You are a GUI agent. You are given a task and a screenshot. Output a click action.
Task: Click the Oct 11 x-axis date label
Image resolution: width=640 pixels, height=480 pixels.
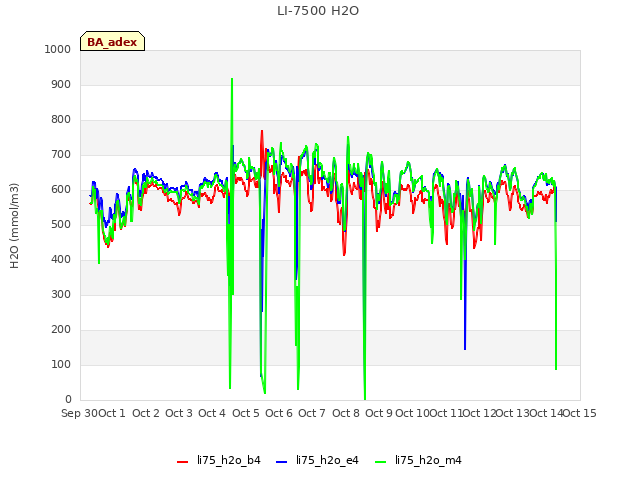click(x=446, y=413)
